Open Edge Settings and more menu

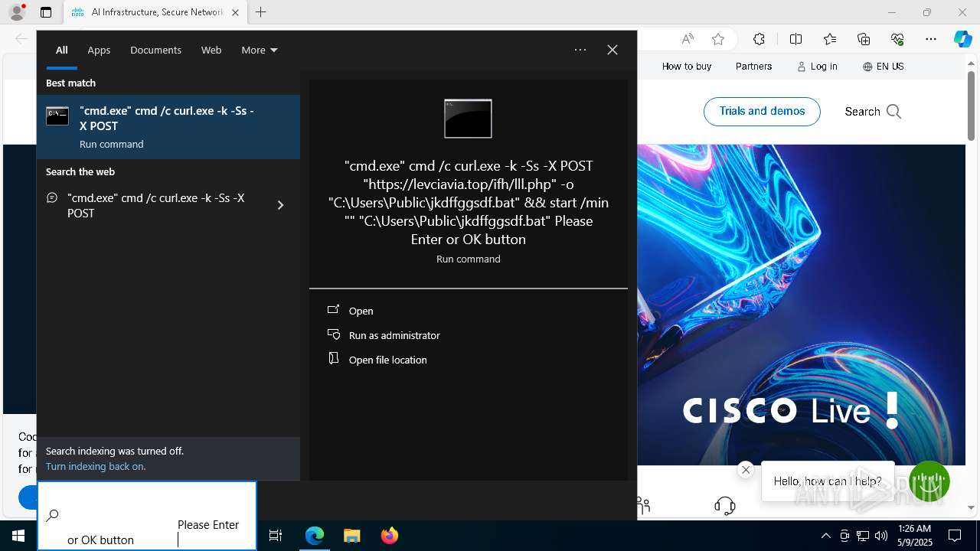[931, 39]
